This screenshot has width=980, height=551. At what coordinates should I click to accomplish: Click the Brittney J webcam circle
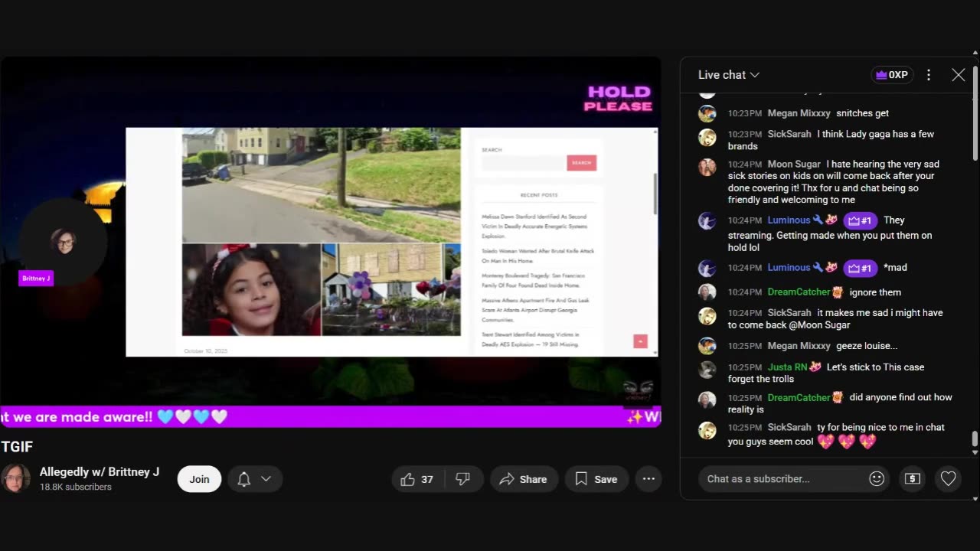[x=64, y=243]
